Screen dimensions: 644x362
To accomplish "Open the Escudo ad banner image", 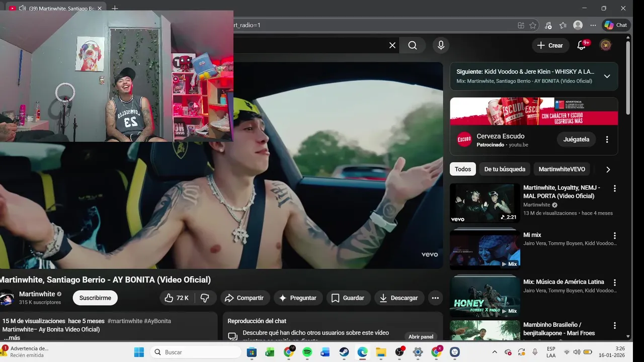I will click(x=534, y=111).
